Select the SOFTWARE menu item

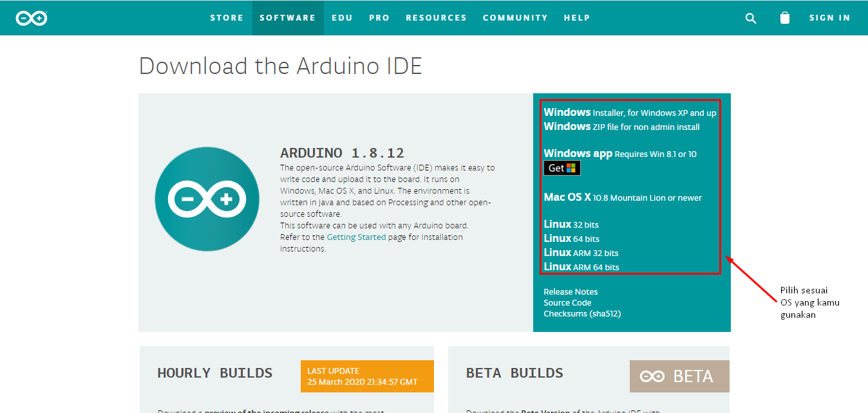[288, 17]
